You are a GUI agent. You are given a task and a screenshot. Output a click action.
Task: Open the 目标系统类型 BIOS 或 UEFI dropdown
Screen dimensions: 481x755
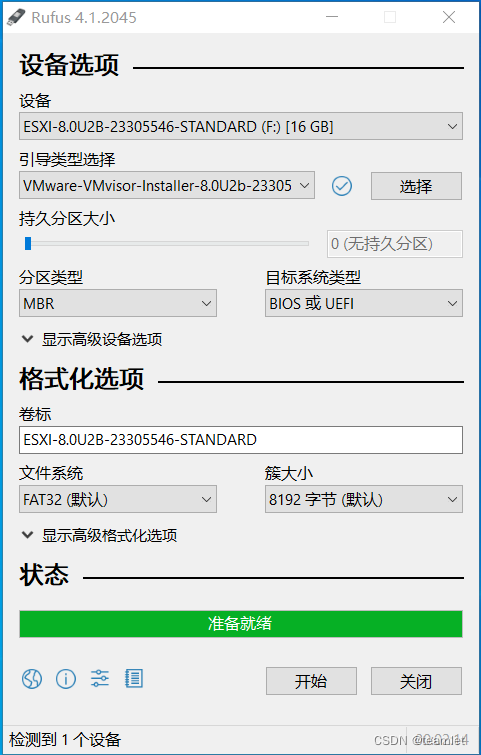point(364,303)
